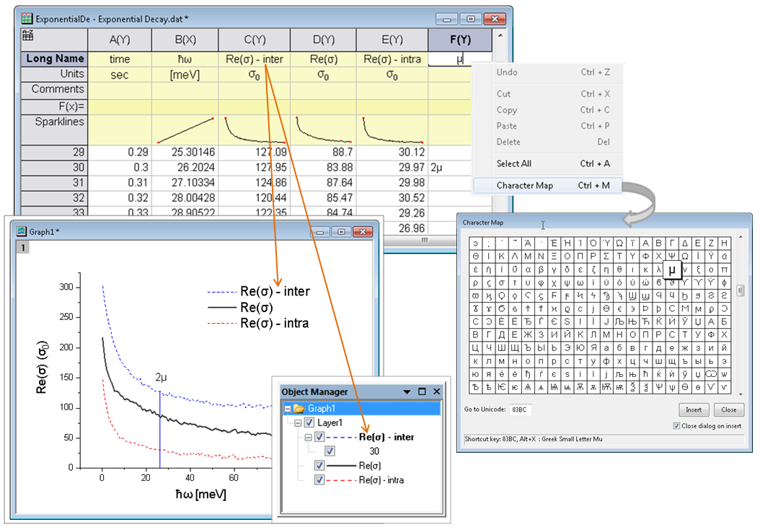
Task: Click the Graph1 window title bar icon
Action: coord(22,231)
